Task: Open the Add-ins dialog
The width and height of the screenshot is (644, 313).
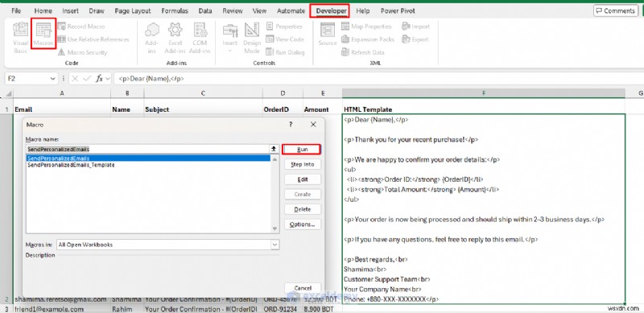Action: click(x=152, y=38)
